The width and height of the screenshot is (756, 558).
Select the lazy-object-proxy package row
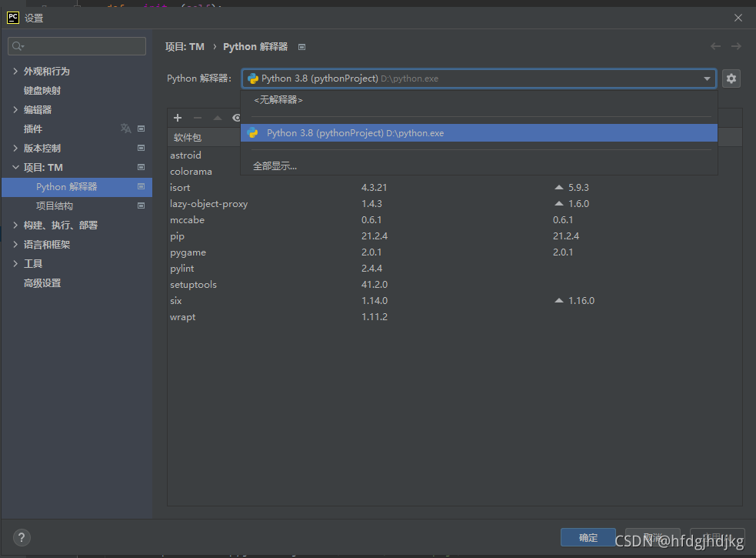coord(455,204)
